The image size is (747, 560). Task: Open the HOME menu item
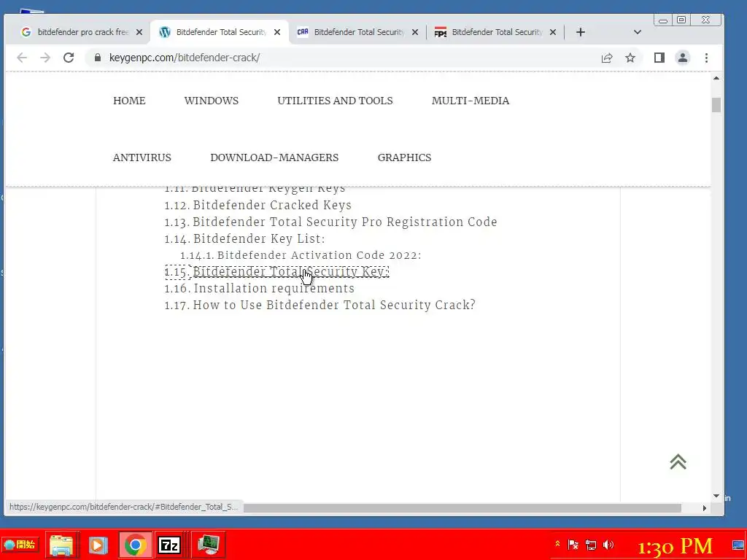tap(130, 101)
